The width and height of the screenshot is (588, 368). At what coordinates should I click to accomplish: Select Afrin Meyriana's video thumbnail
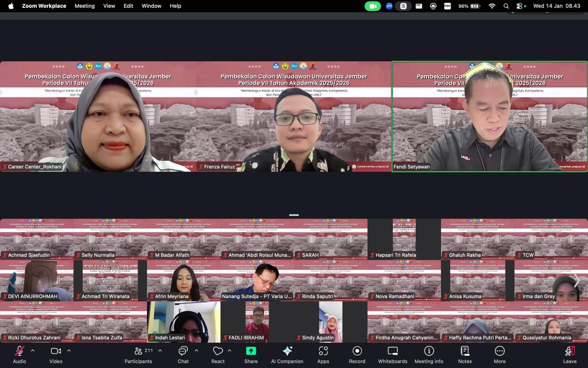184,281
